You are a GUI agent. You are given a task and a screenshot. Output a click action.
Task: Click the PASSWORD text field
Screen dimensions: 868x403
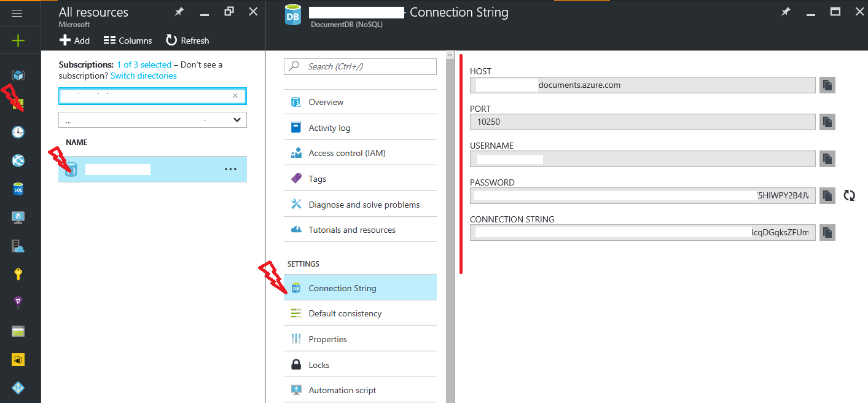coord(643,195)
